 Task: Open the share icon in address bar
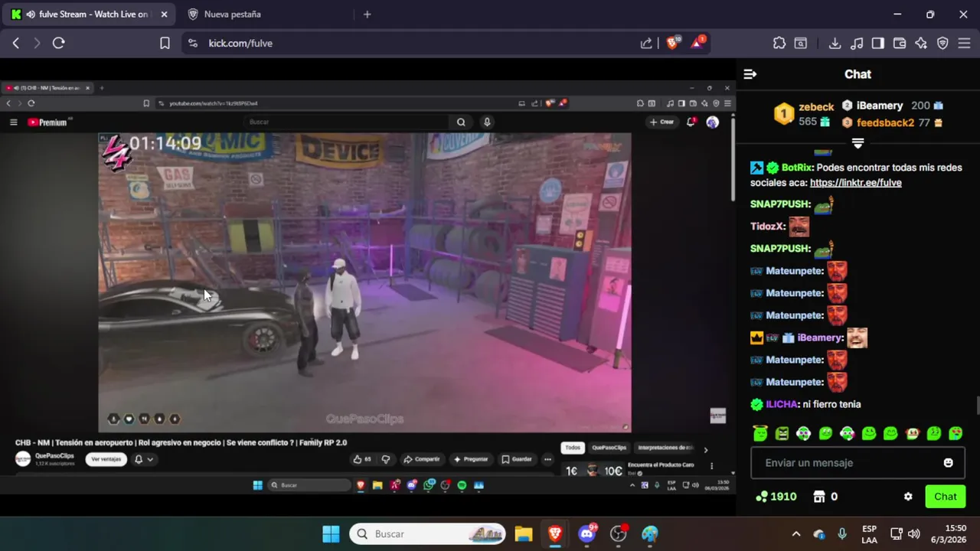point(646,44)
